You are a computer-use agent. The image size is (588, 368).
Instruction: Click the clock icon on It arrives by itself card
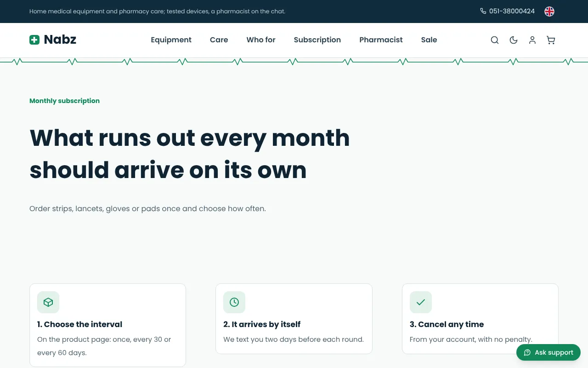click(234, 302)
